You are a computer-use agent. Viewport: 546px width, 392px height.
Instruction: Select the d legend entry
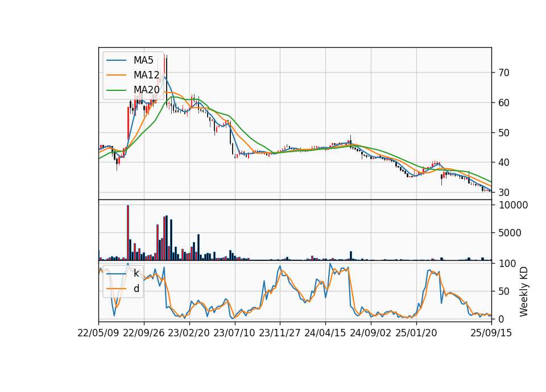point(136,289)
